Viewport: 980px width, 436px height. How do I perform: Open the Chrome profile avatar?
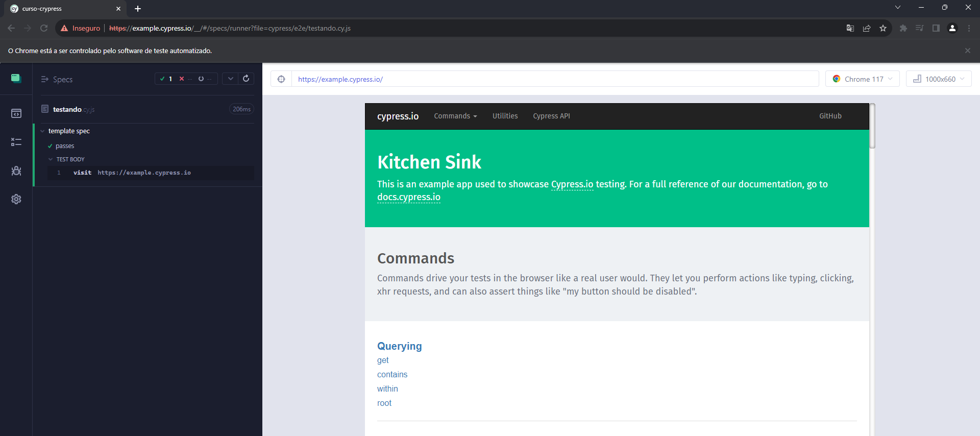pyautogui.click(x=952, y=28)
